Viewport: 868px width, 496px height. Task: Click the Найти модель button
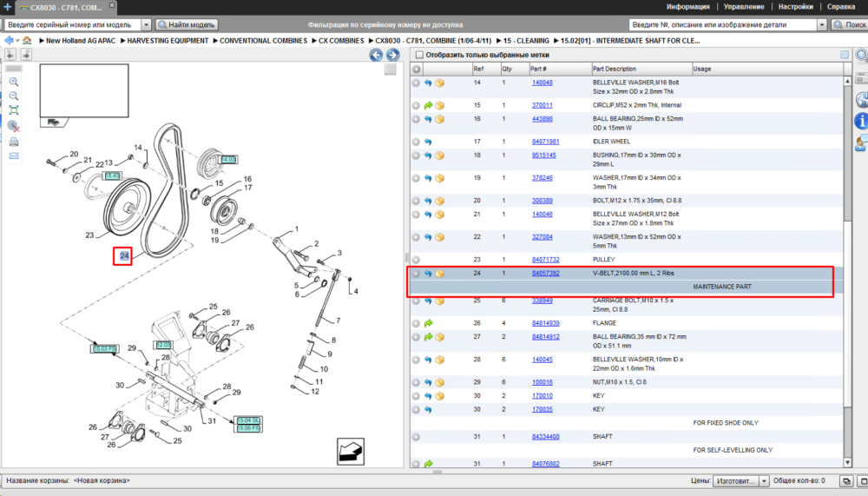pyautogui.click(x=187, y=25)
